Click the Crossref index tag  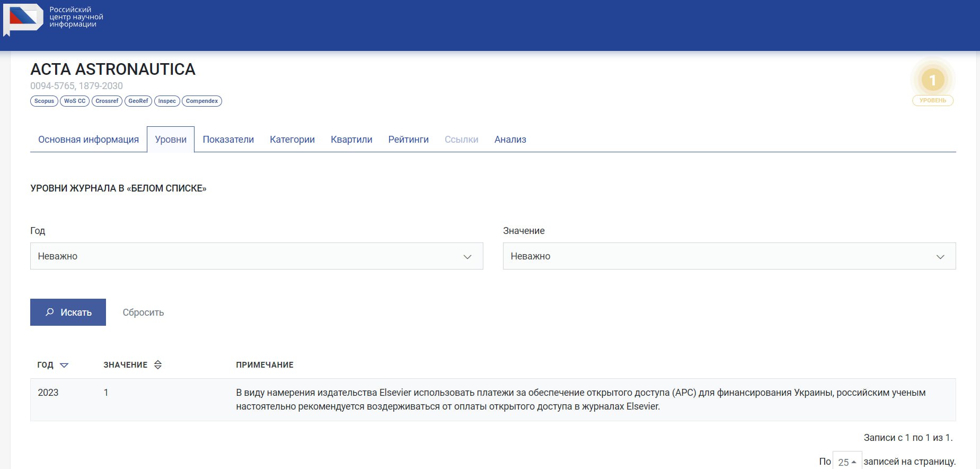107,101
